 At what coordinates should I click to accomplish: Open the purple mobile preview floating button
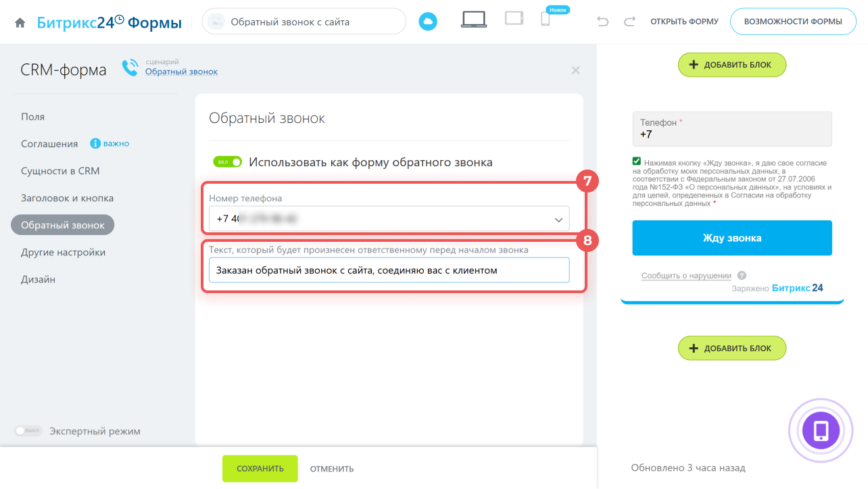821,430
